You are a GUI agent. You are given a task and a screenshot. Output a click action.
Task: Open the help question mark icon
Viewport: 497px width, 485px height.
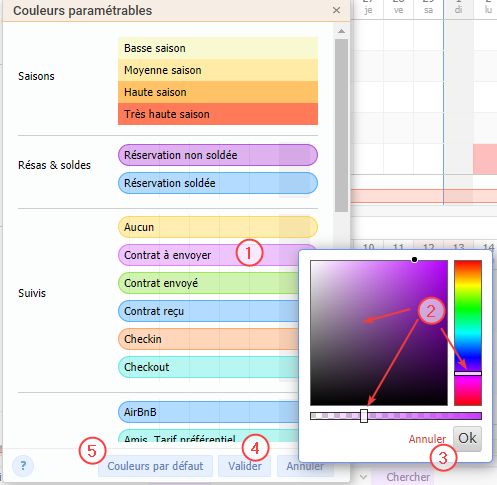tap(23, 466)
